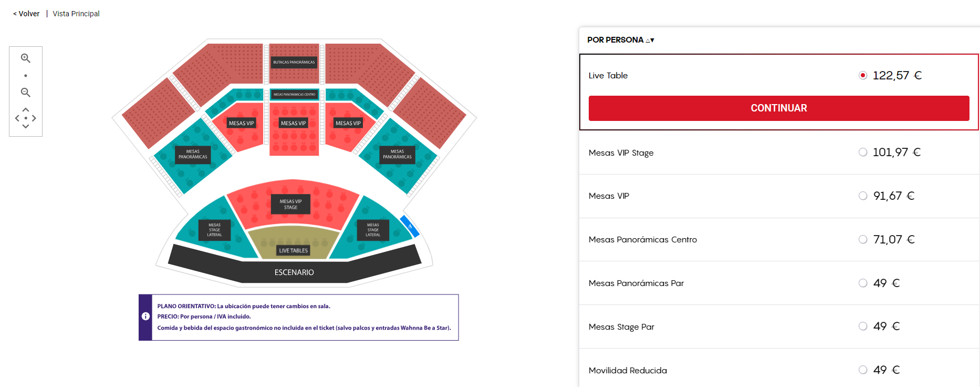Click the MESAS VIP STAGE map section
The width and height of the screenshot is (980, 387).
point(290,204)
